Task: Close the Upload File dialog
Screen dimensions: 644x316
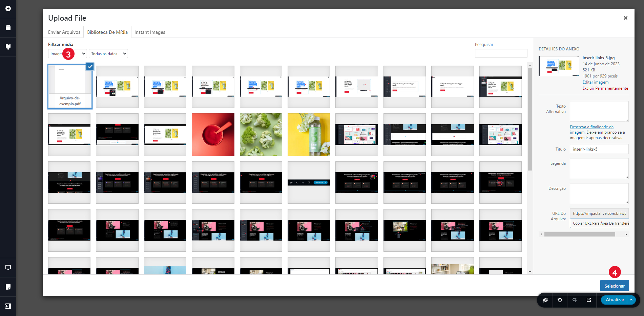Action: pos(625,18)
